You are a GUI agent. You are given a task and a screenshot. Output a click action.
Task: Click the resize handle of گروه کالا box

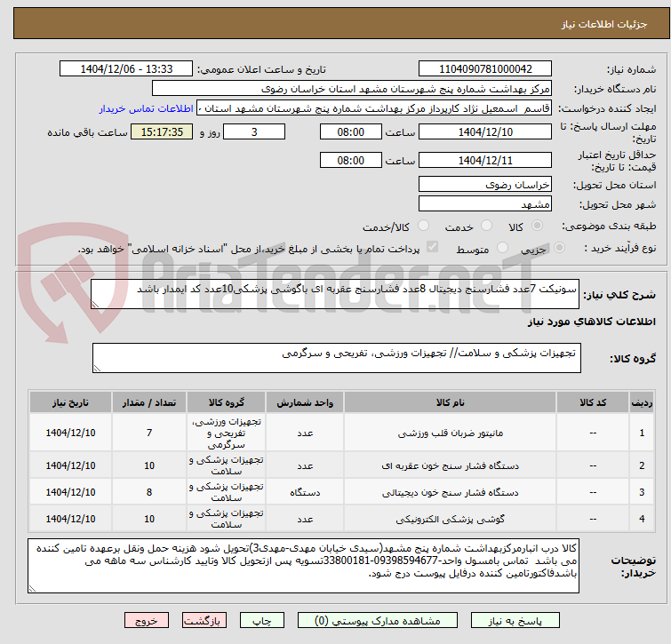(97, 368)
